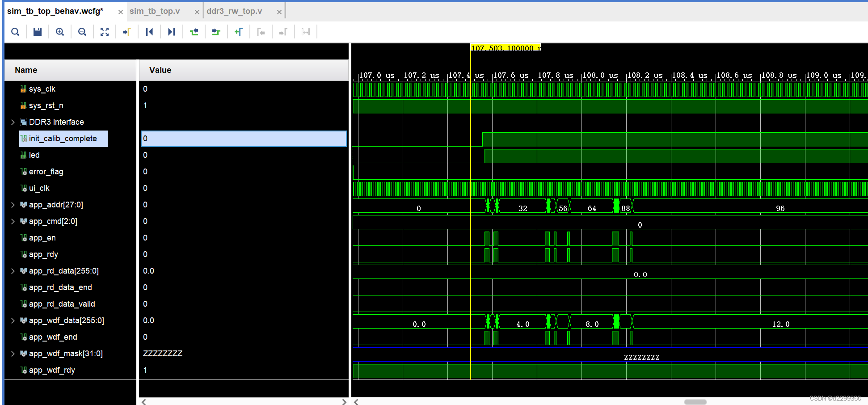Close the sim_tb_top.v tab
Image resolution: width=868 pixels, height=405 pixels.
click(x=197, y=12)
